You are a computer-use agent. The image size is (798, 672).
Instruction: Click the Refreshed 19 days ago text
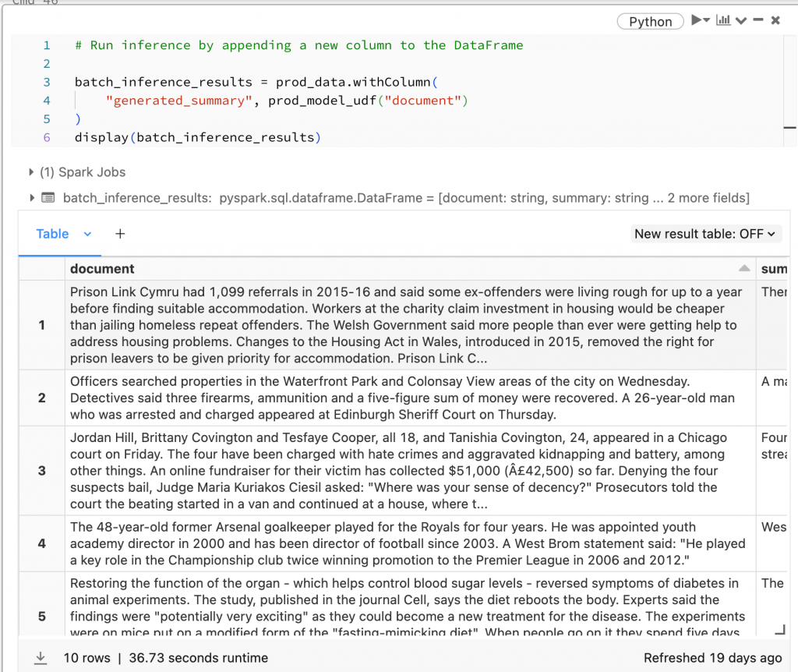coord(712,658)
